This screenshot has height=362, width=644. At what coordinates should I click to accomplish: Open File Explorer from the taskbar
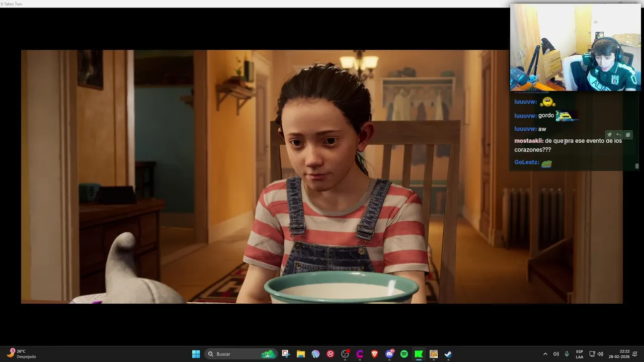[300, 354]
